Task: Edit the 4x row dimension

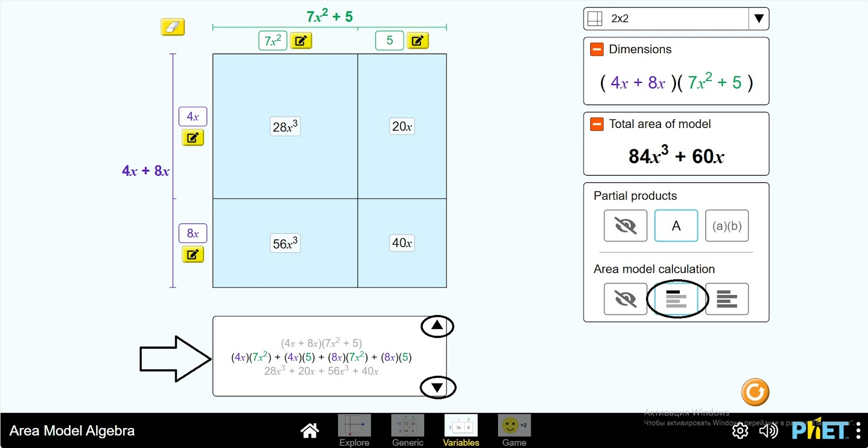Action: 193,138
